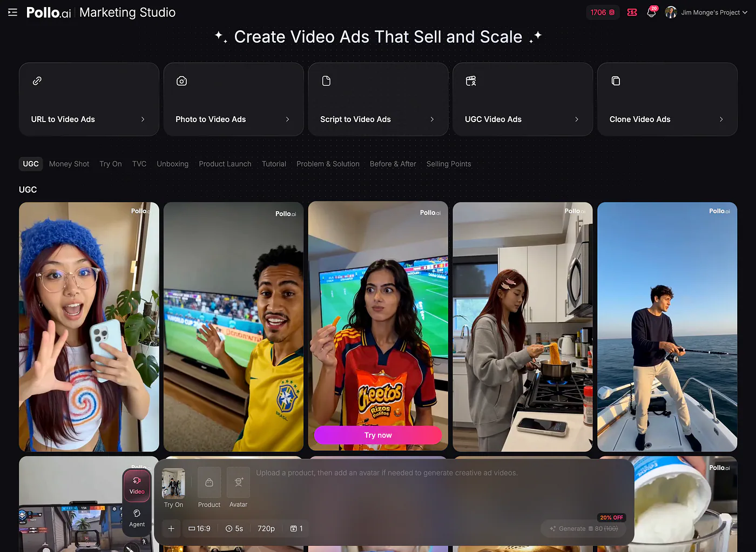Open Clone Video Ads
Image resolution: width=756 pixels, height=552 pixels.
(667, 99)
